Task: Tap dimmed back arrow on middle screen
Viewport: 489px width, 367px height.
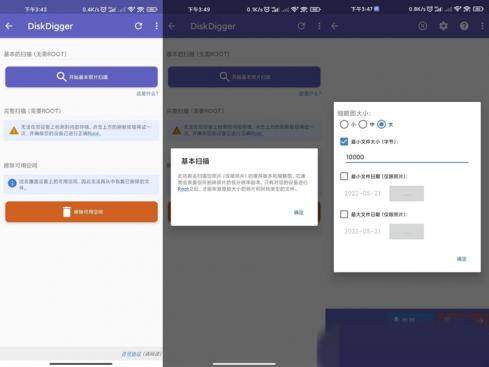Action: click(x=172, y=26)
